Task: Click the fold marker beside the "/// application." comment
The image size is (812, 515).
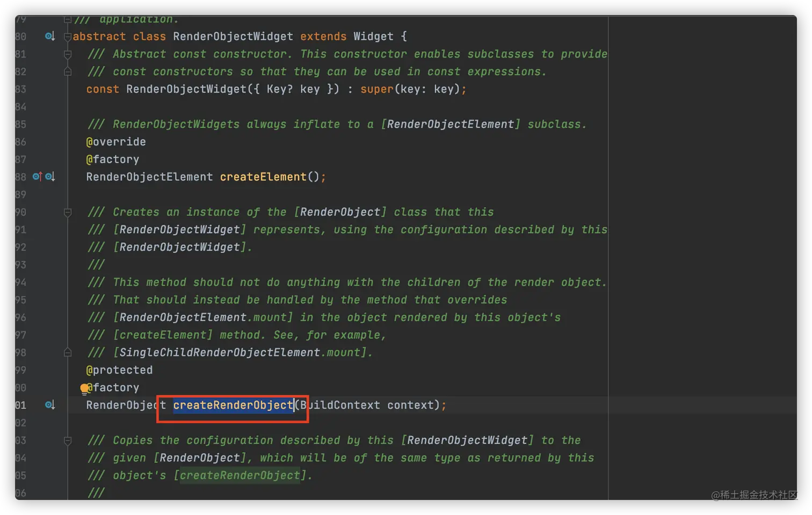Action: (x=68, y=20)
